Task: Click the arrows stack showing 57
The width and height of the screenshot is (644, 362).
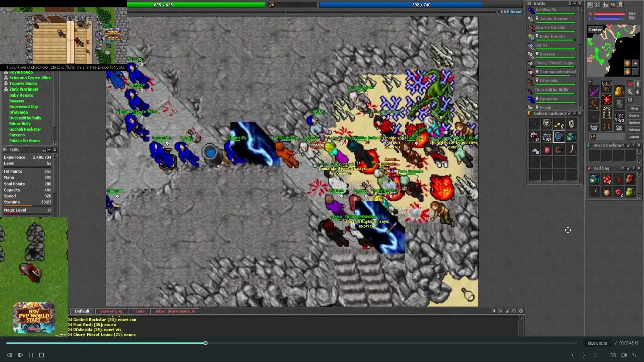Action: 547,136
